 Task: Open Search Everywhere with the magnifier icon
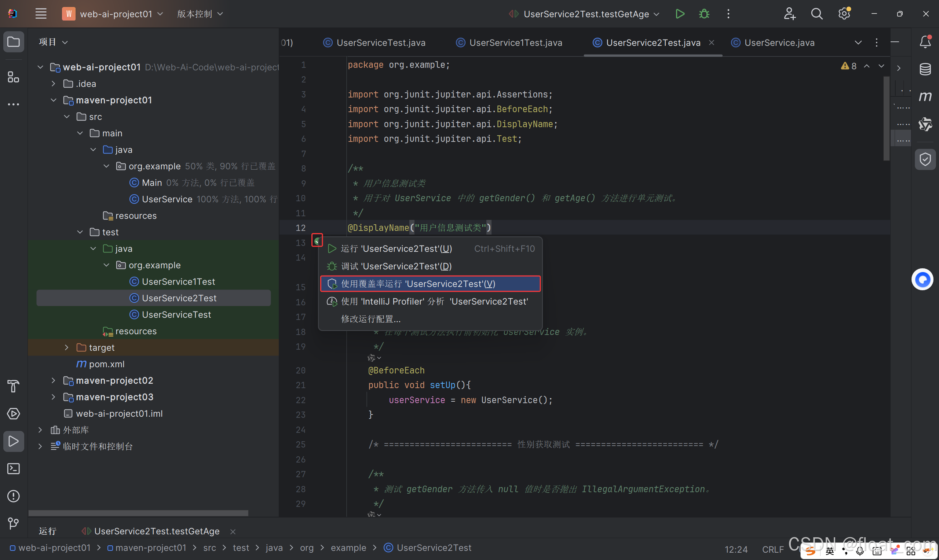coord(816,14)
